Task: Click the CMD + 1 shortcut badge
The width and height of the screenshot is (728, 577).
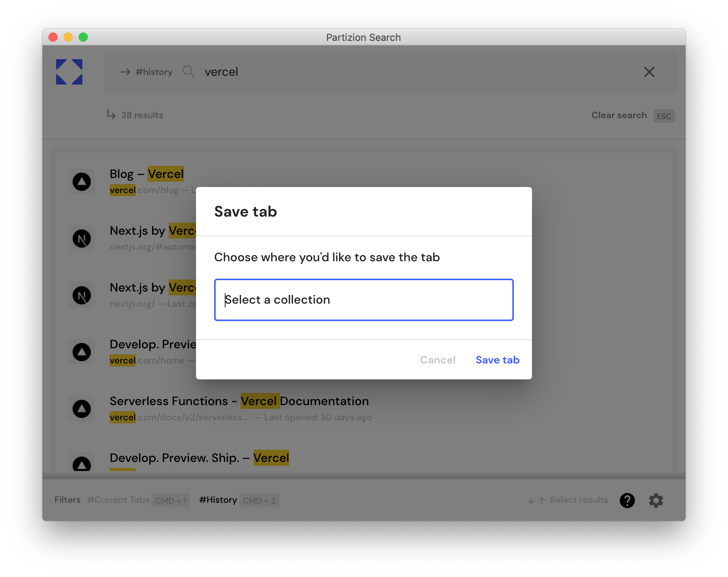Action: tap(171, 500)
